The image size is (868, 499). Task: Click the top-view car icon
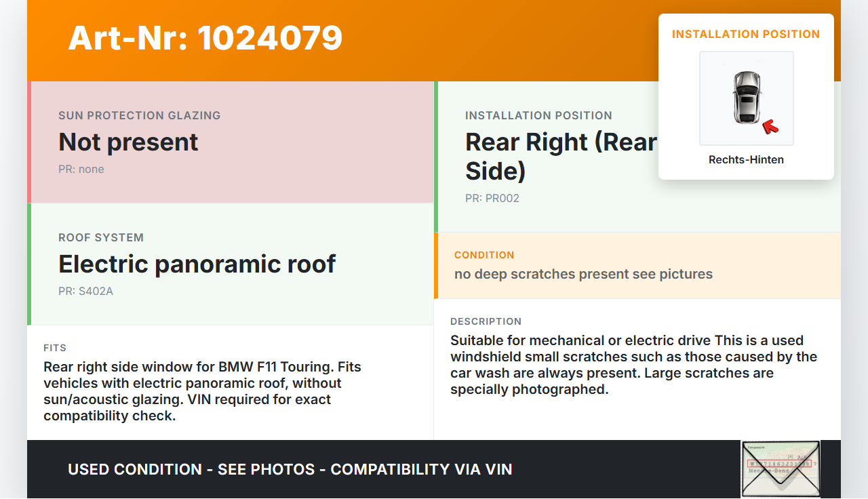click(746, 98)
